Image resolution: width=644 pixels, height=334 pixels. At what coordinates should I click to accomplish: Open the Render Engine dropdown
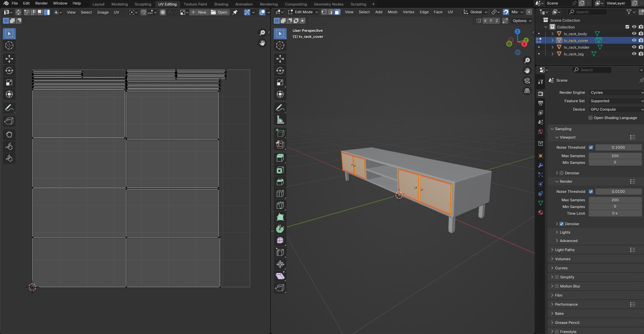pyautogui.click(x=616, y=92)
